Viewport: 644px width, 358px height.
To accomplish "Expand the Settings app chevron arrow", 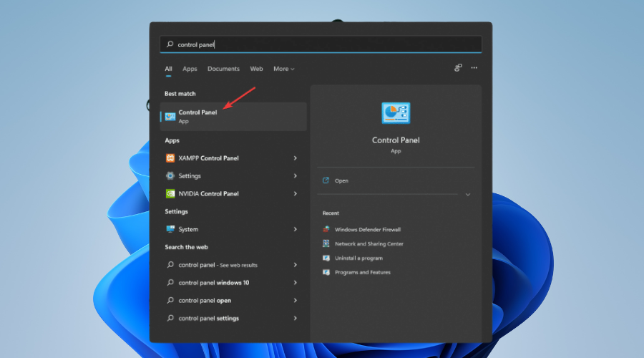I will [296, 176].
